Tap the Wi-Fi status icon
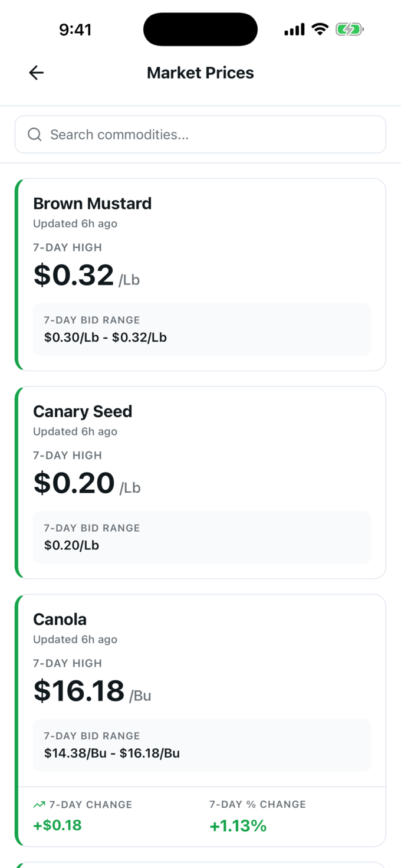Screen dimensions: 401x868 320,29
